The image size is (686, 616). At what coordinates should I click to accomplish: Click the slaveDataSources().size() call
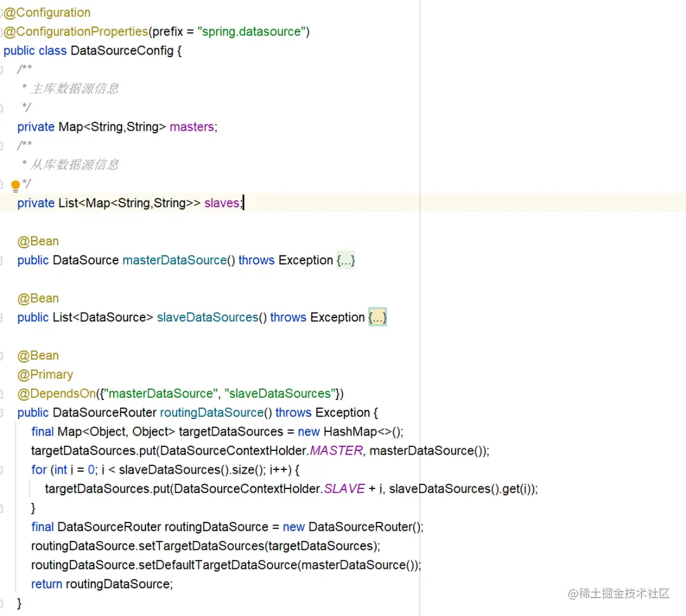pos(191,470)
